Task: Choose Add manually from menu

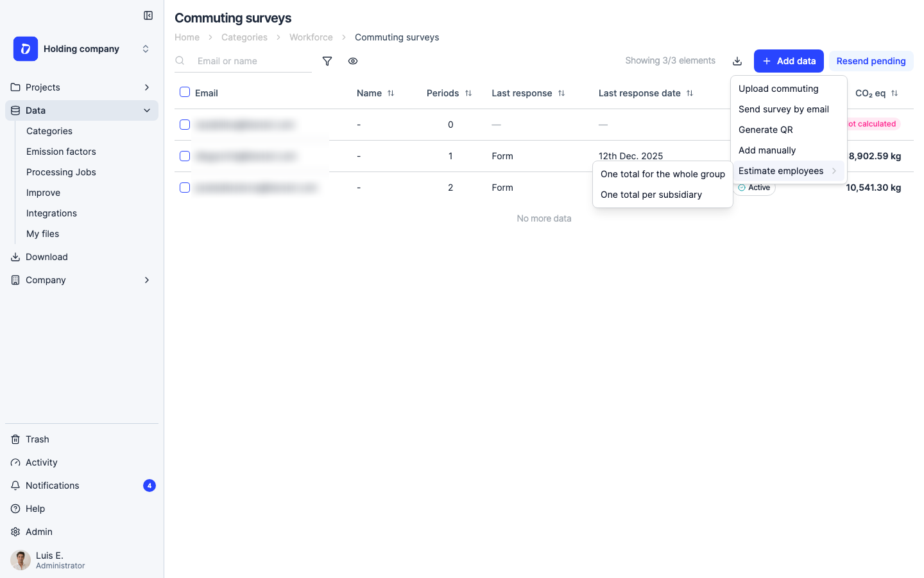Action: click(789, 150)
